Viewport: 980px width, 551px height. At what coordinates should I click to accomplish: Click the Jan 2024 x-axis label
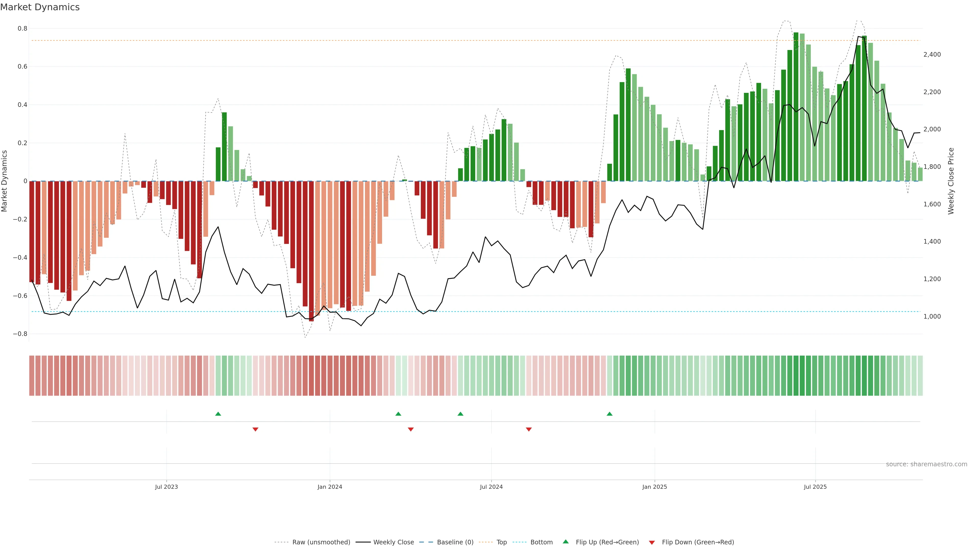click(330, 487)
